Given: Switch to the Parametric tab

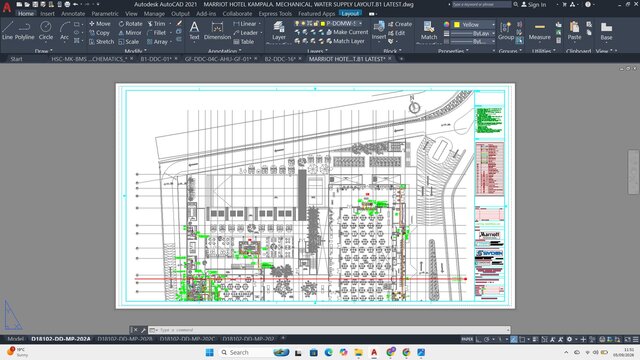Looking at the screenshot, I should [105, 13].
